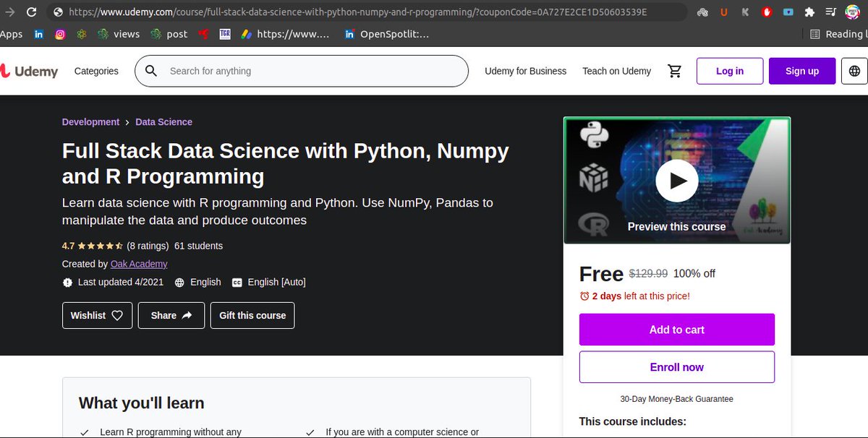This screenshot has width=868, height=438.
Task: Click Gift this course
Action: 252,315
